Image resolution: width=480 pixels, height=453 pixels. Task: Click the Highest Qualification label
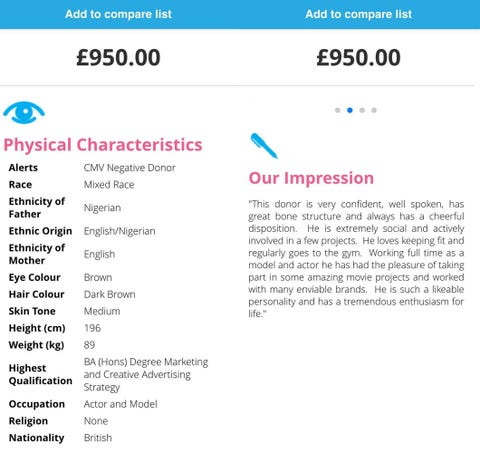pos(40,374)
